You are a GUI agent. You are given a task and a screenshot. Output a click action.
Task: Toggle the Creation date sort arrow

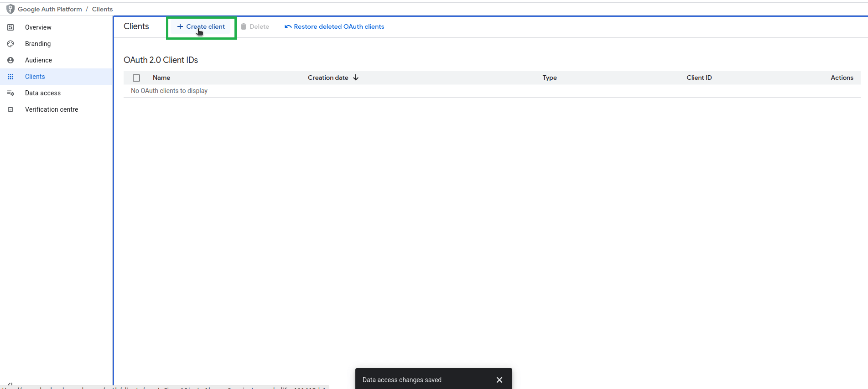(356, 78)
